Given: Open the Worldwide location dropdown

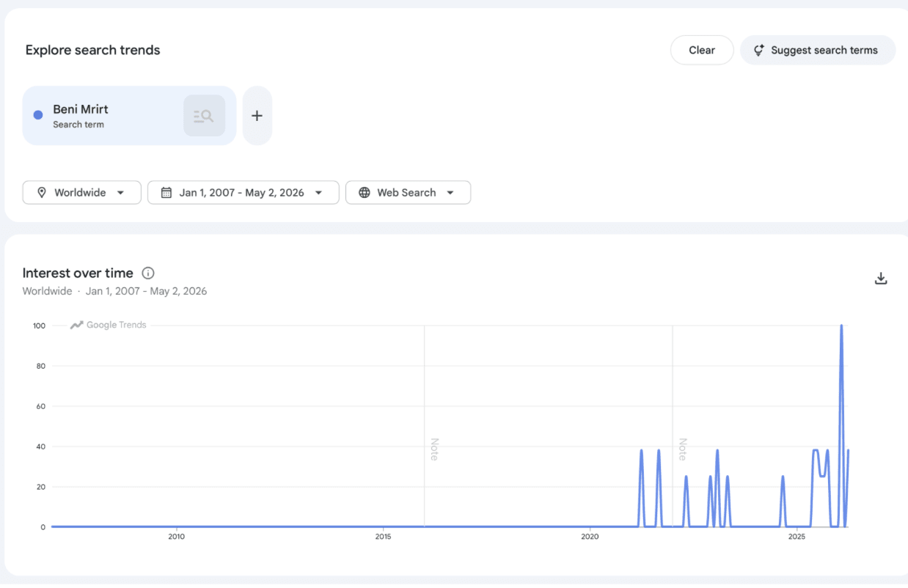Looking at the screenshot, I should tap(81, 193).
